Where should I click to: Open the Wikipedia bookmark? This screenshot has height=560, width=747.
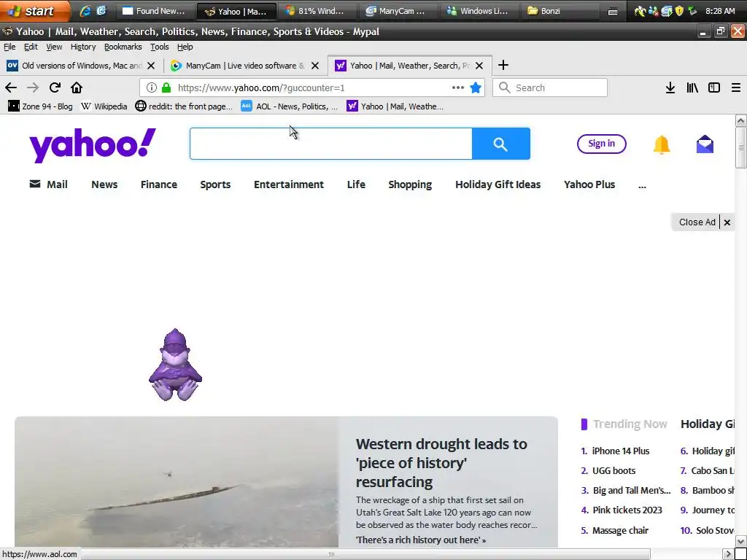point(104,106)
